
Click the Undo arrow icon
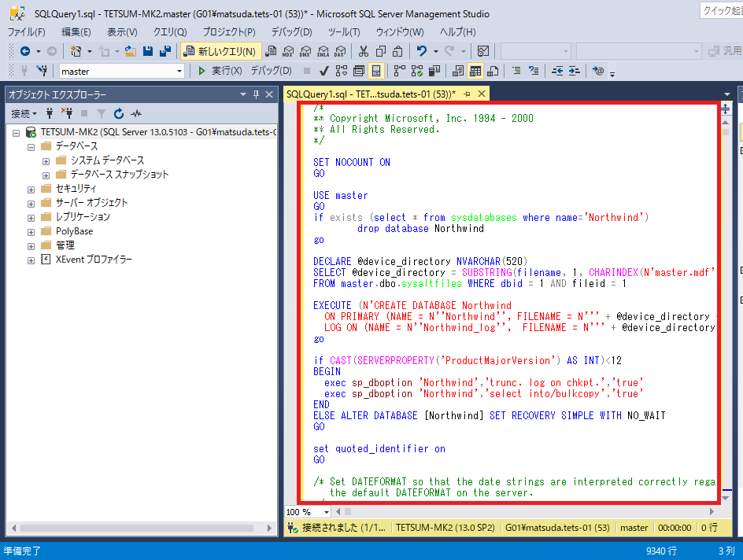(422, 51)
